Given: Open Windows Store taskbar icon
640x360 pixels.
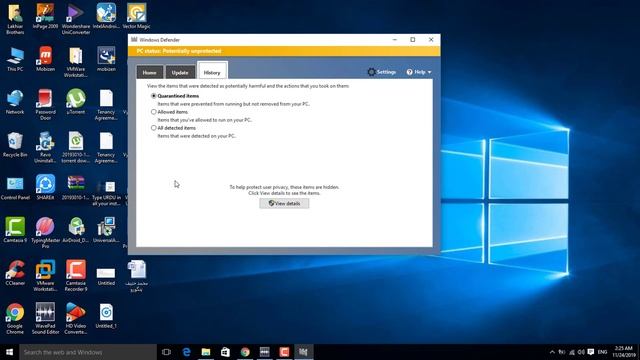Looking at the screenshot, I should pyautogui.click(x=225, y=352).
